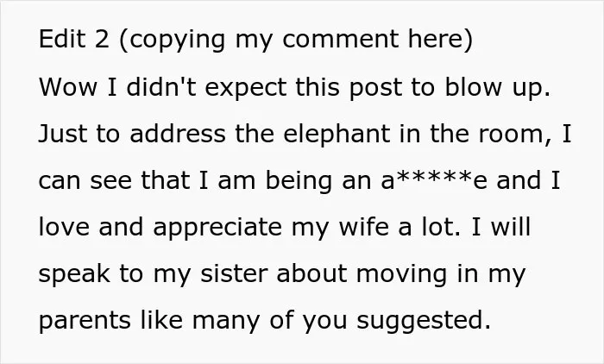The width and height of the screenshot is (604, 364).
Task: Click the word 'expect' in second line
Action: pyautogui.click(x=245, y=87)
